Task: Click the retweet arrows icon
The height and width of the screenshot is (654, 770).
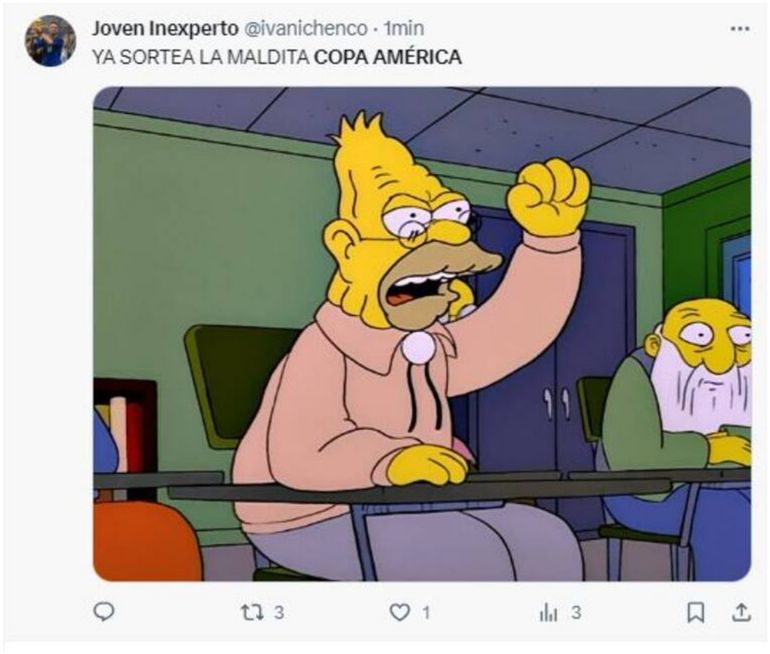Action: click(x=253, y=612)
